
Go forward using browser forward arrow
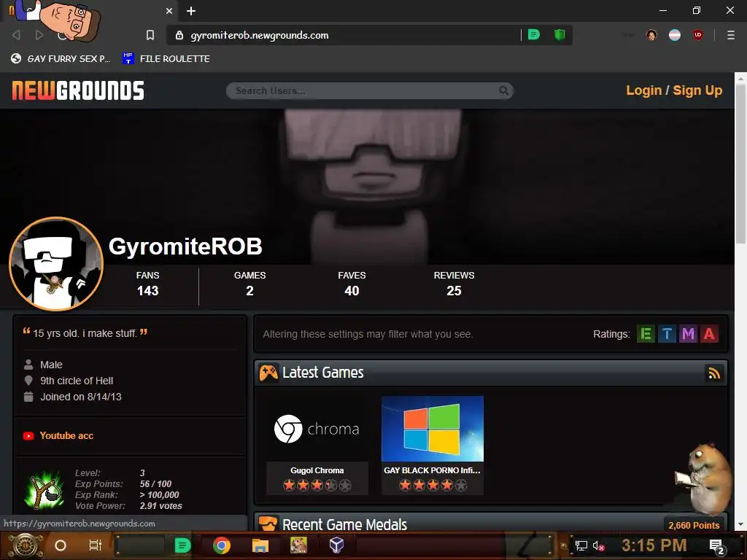pyautogui.click(x=39, y=35)
